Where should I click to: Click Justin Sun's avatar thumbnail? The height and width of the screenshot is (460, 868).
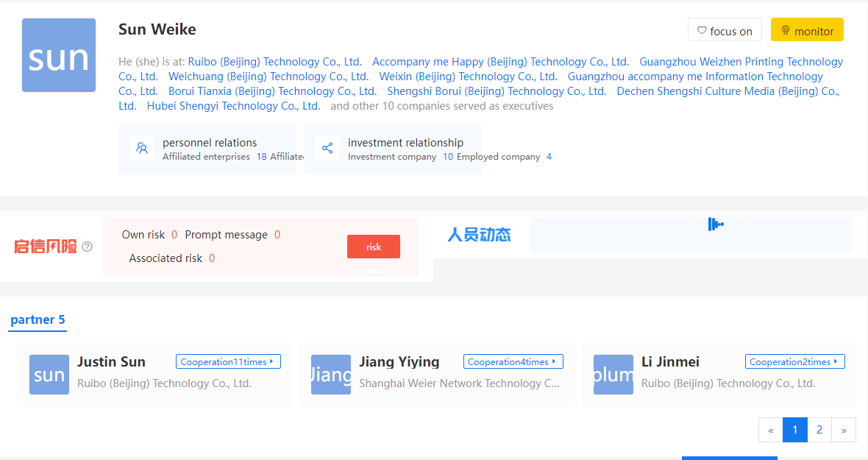point(49,375)
